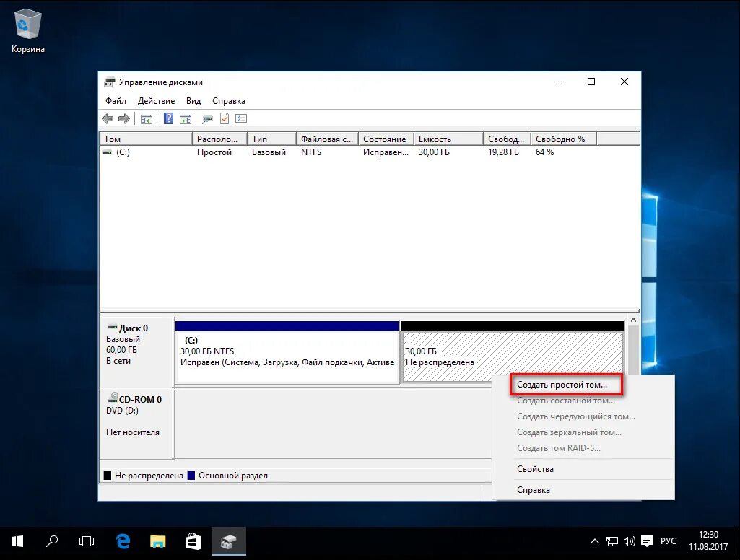Click the checklist settings toolbar icon

[x=241, y=119]
